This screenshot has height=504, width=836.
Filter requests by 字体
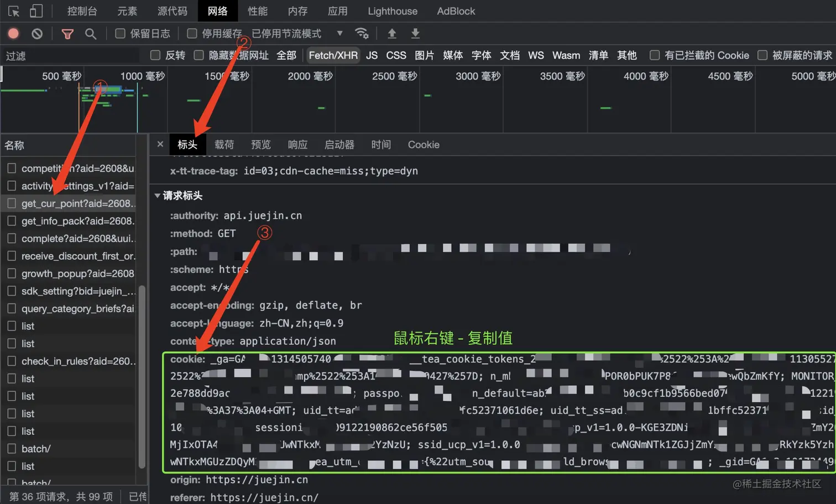click(x=481, y=55)
